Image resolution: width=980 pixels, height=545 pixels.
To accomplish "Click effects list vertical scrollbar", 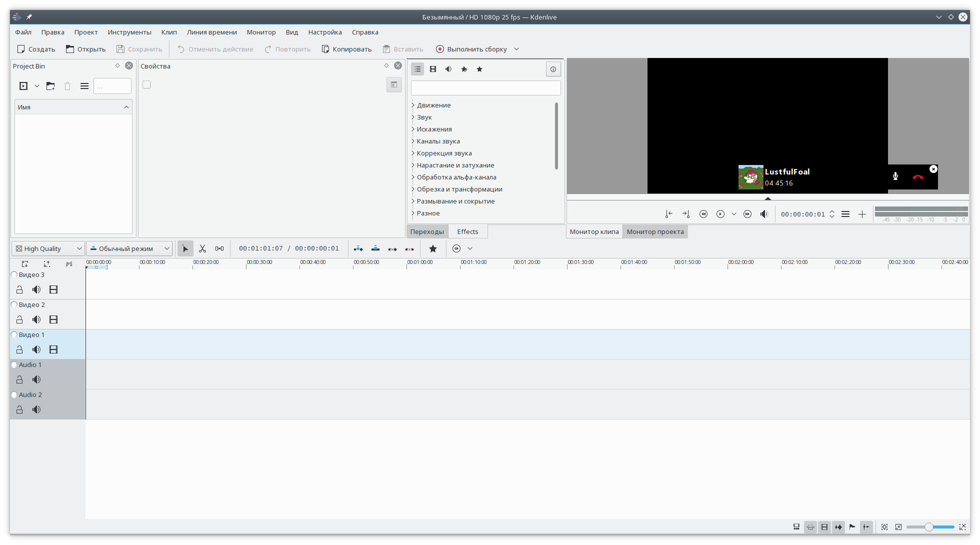I will tap(556, 136).
